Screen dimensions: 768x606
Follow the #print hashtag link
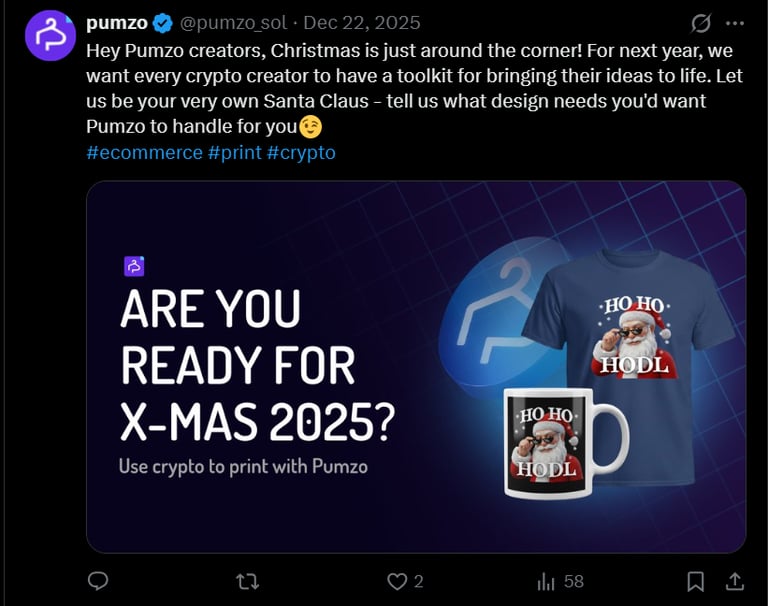235,153
